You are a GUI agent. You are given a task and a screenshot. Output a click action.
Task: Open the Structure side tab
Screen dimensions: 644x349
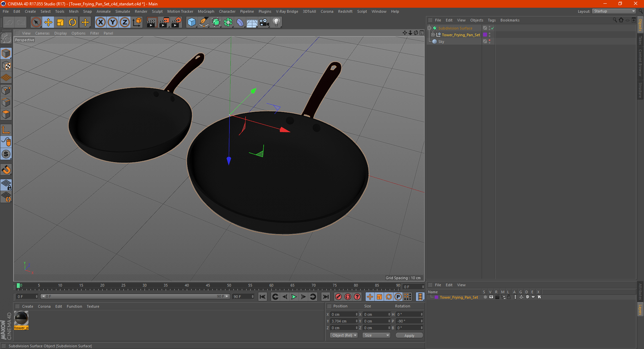(640, 90)
